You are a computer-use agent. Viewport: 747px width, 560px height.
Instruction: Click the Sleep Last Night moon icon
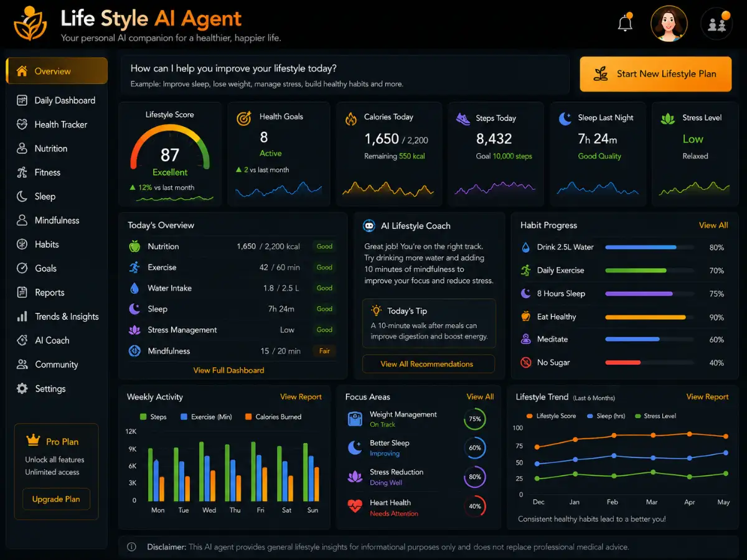click(x=565, y=118)
